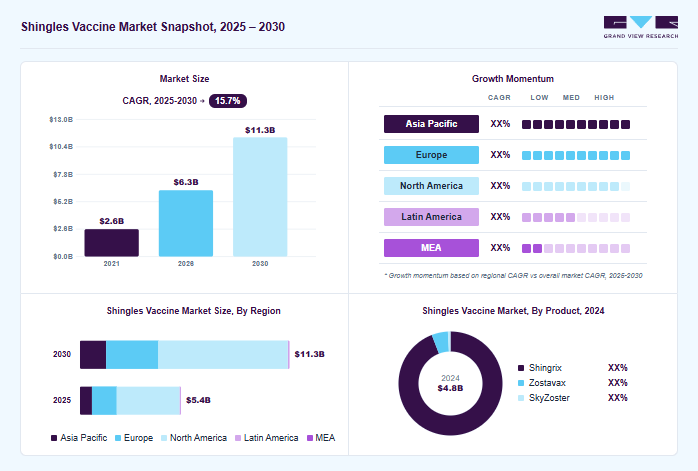Click the Zostavax legend swatch
The height and width of the screenshot is (471, 698).
point(521,383)
